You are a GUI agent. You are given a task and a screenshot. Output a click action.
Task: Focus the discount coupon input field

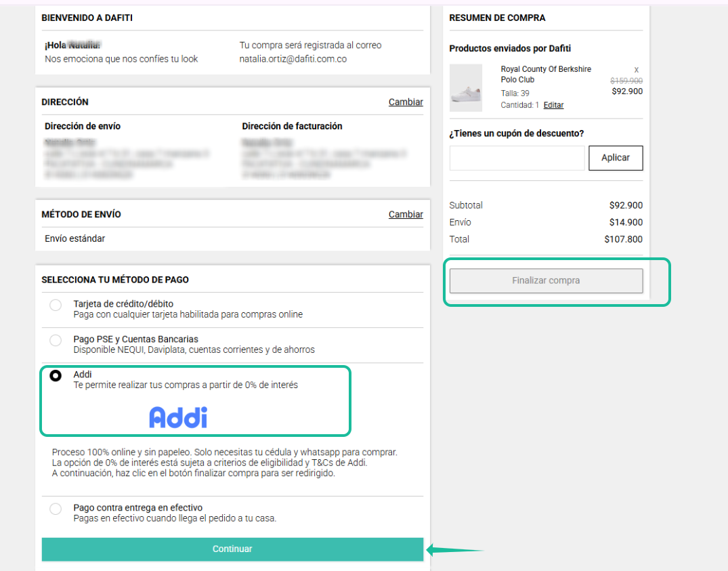(517, 158)
